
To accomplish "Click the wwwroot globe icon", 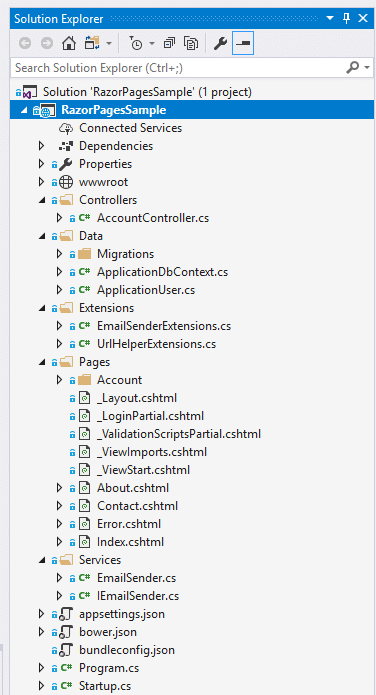I will (x=66, y=182).
